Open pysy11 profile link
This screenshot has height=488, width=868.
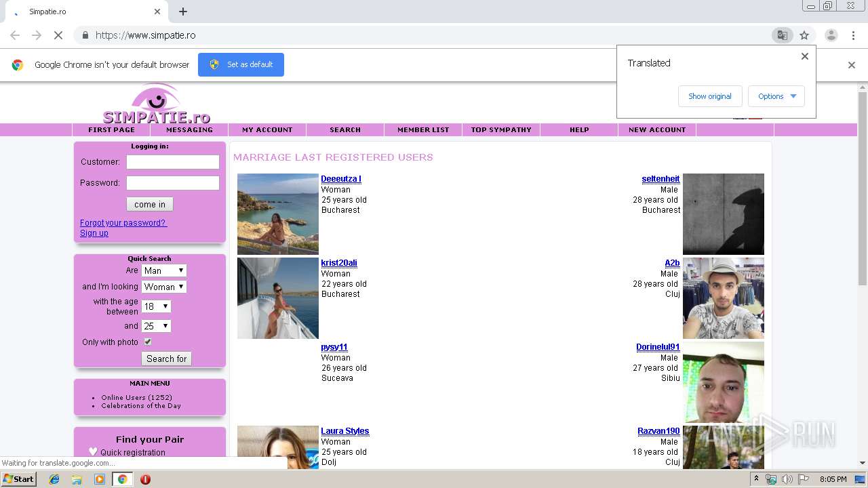coord(334,347)
